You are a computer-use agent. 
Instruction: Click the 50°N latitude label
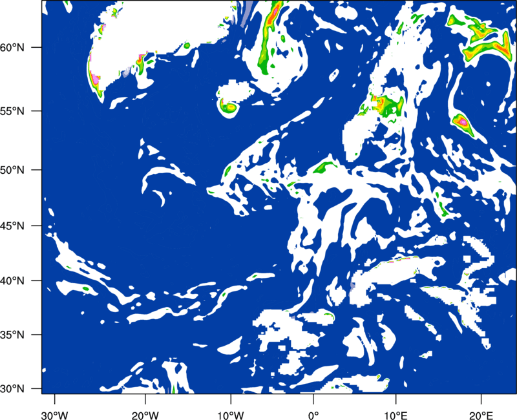click(x=12, y=170)
